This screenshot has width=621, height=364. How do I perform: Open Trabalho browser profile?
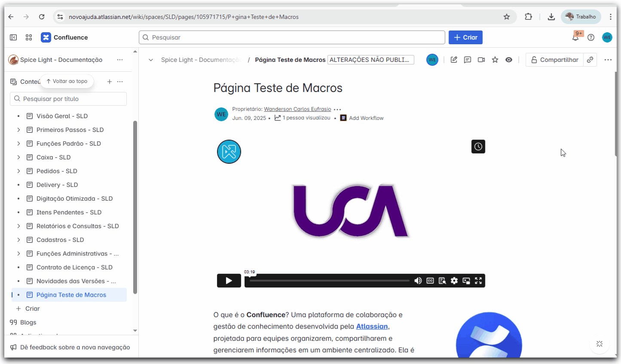click(581, 17)
